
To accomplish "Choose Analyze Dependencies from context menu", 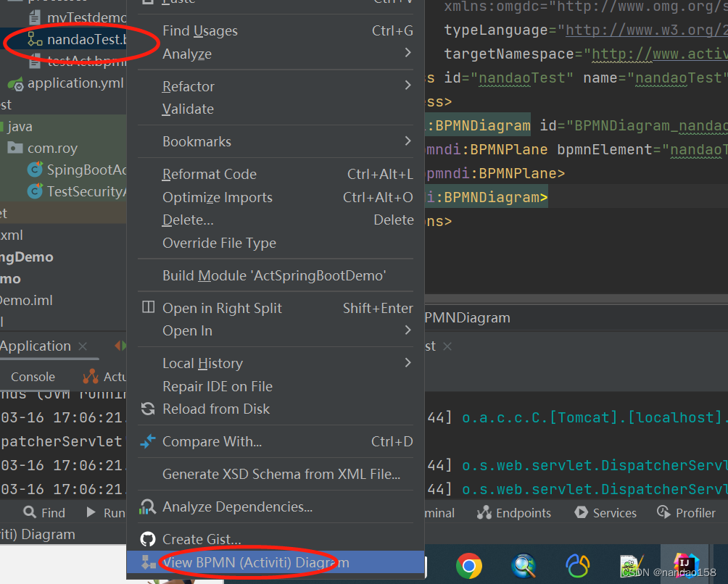I will (x=276, y=506).
